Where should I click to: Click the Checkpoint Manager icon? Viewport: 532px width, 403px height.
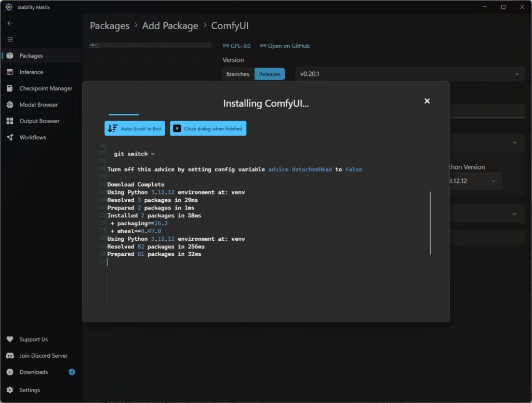click(x=10, y=88)
